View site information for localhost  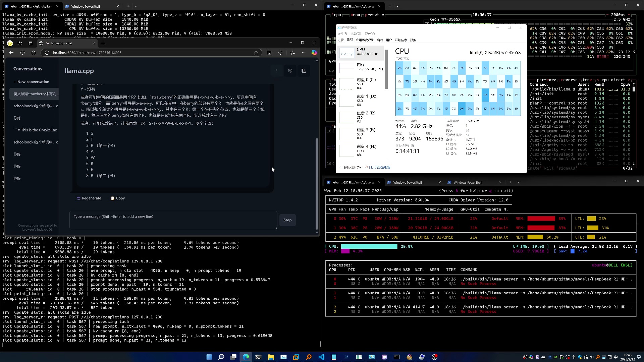[x=47, y=53]
